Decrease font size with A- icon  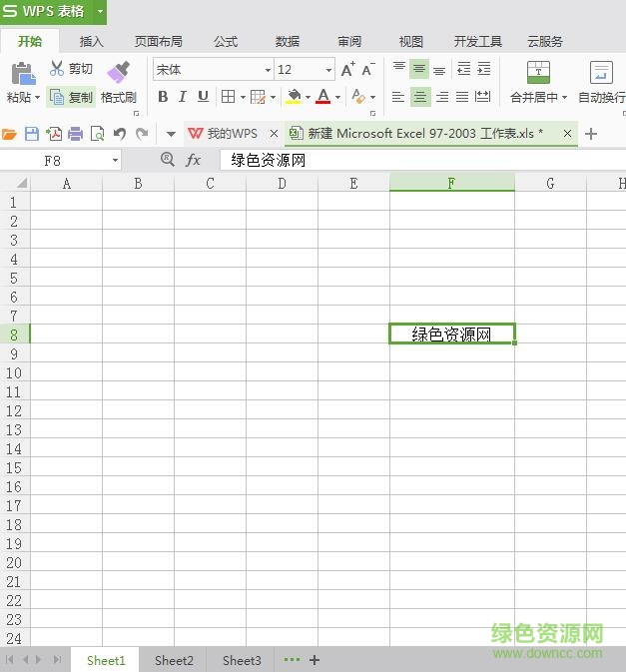coord(367,70)
